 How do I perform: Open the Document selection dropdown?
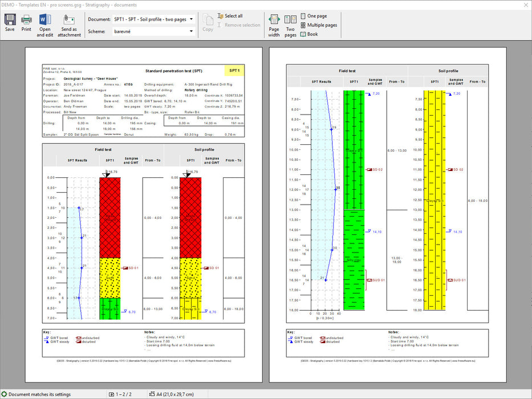click(153, 19)
